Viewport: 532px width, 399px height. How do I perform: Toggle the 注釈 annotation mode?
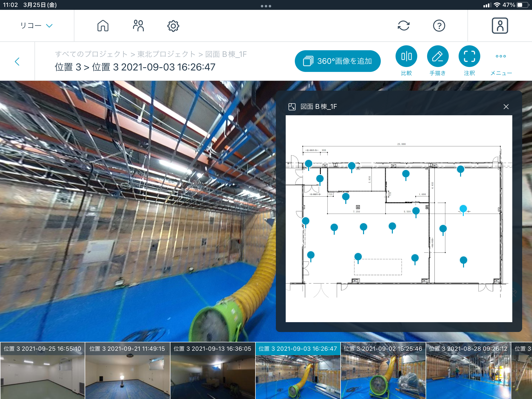click(469, 56)
